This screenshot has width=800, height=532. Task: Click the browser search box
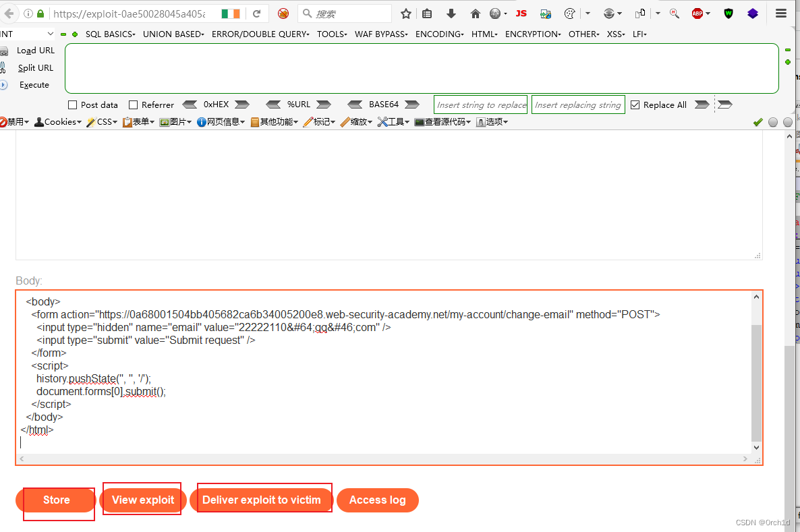pos(345,13)
